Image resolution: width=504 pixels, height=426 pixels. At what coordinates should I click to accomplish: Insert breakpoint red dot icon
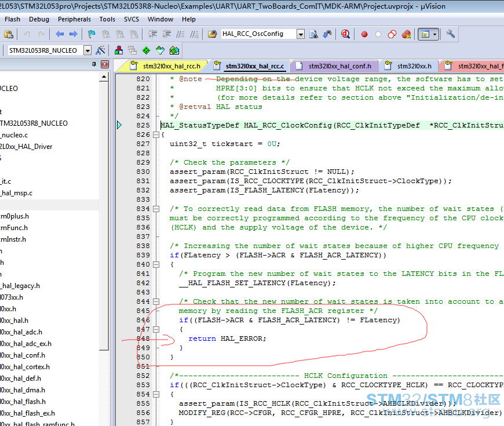pyautogui.click(x=364, y=34)
